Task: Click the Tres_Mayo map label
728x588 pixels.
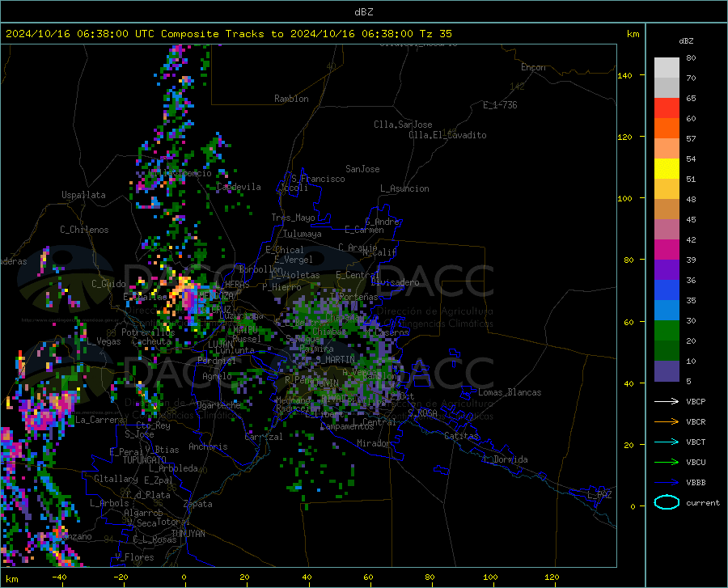Action: pyautogui.click(x=293, y=218)
